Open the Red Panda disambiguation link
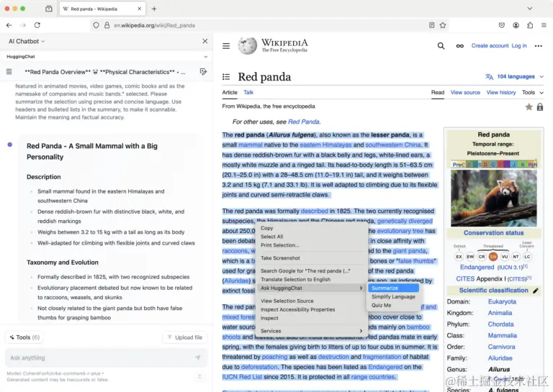 point(304,122)
